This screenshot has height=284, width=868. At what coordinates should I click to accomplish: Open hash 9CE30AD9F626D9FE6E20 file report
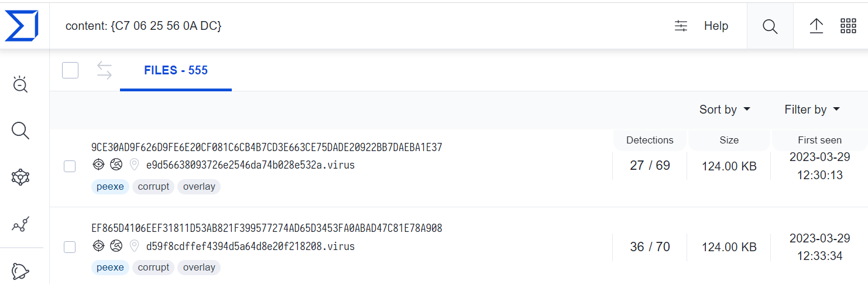(x=267, y=148)
